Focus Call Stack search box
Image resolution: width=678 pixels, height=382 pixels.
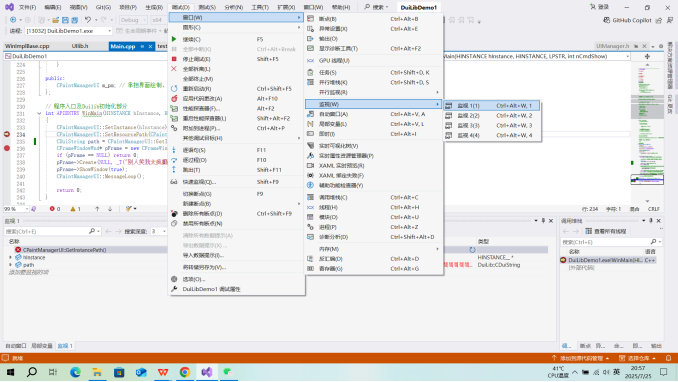click(x=611, y=242)
